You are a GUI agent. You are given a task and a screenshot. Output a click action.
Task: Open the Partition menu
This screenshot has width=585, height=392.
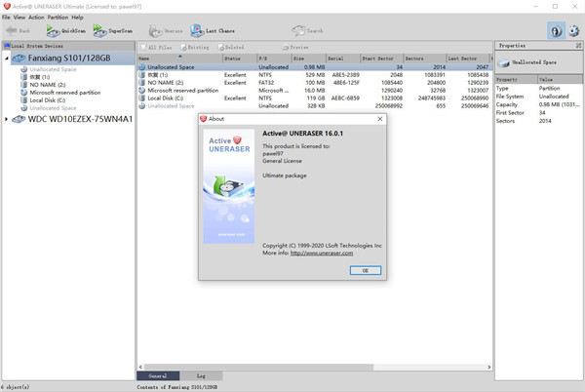tap(58, 18)
